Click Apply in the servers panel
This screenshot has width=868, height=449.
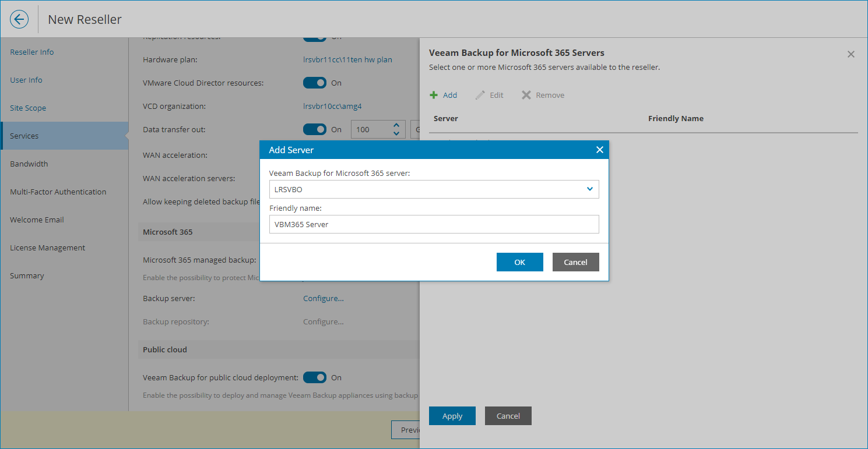pos(452,416)
